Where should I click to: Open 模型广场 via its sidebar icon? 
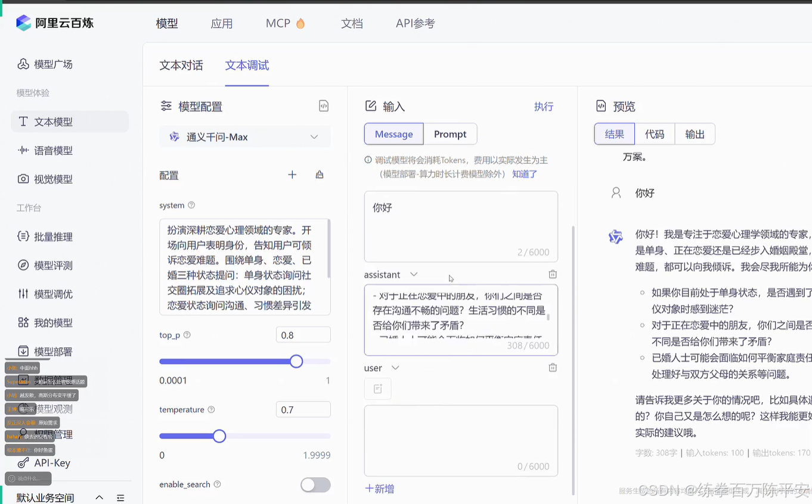tap(23, 64)
